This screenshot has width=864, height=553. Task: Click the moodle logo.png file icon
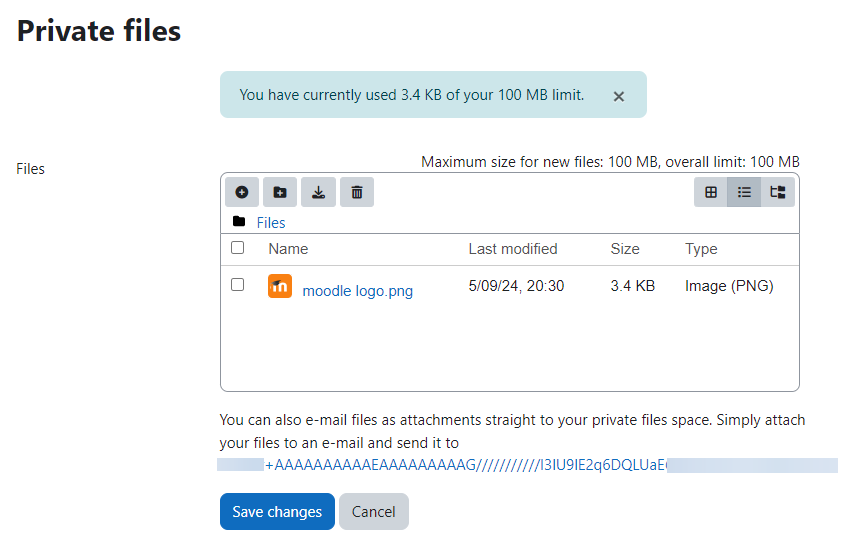pos(280,286)
